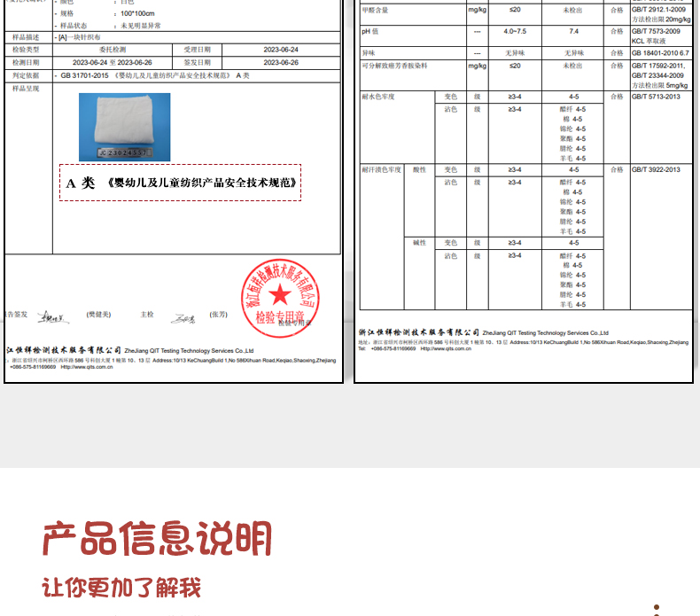Click the 碱性 sub-item label
Screen dimensions: 700x616
coord(419,243)
